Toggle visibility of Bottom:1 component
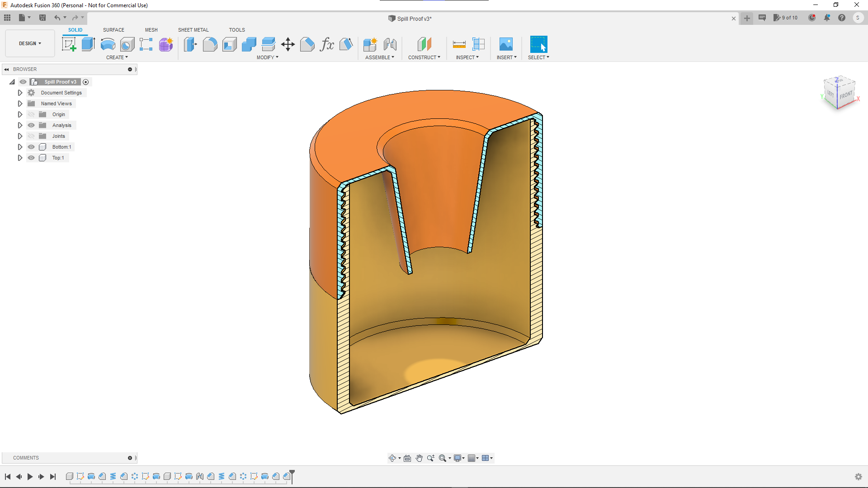The width and height of the screenshot is (868, 488). [31, 147]
